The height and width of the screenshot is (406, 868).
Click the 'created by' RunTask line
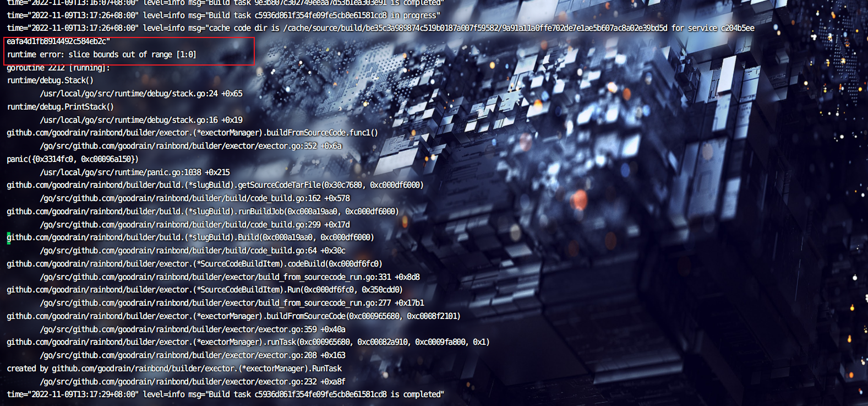[x=174, y=369]
